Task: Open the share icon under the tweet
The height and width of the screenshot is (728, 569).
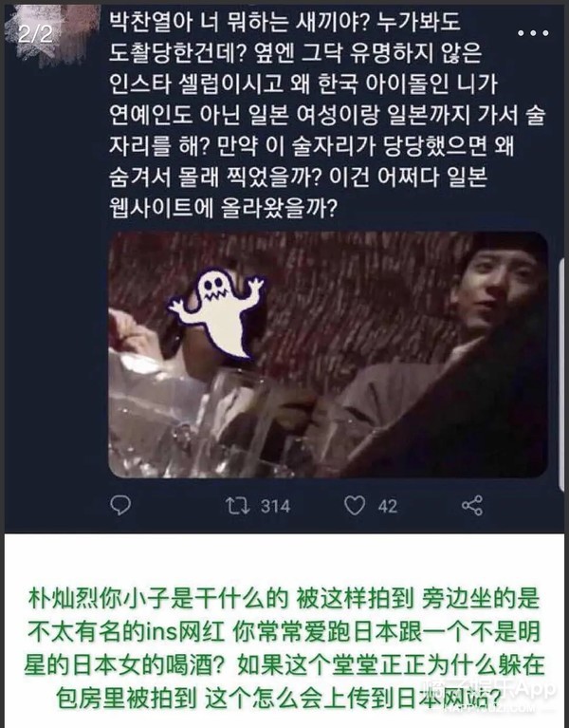Action: coord(472,506)
